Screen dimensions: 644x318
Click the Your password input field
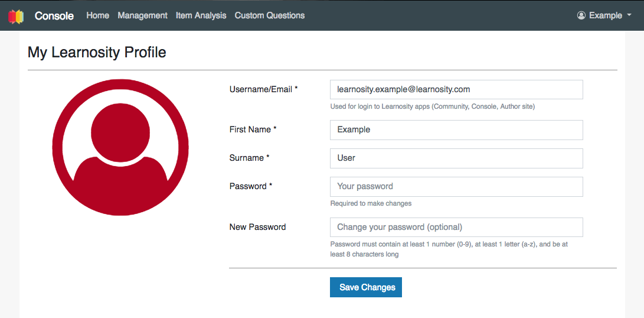point(456,186)
